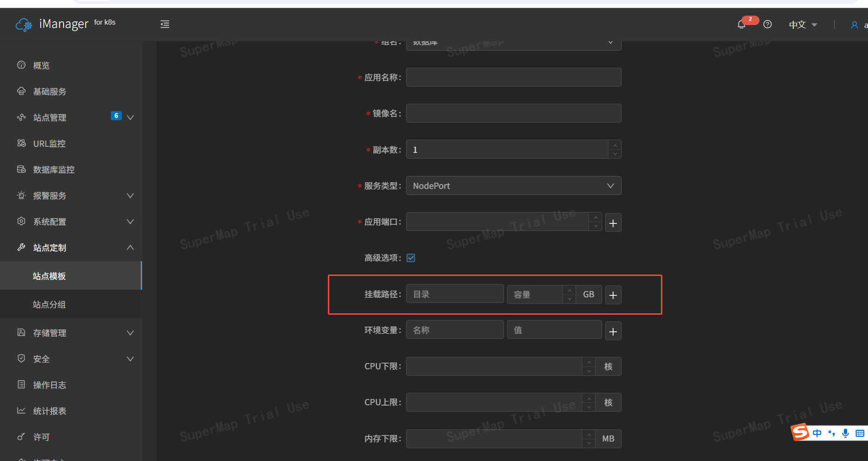Expand 安全 menu chevron
Viewport: 868px width, 461px height.
pos(130,359)
